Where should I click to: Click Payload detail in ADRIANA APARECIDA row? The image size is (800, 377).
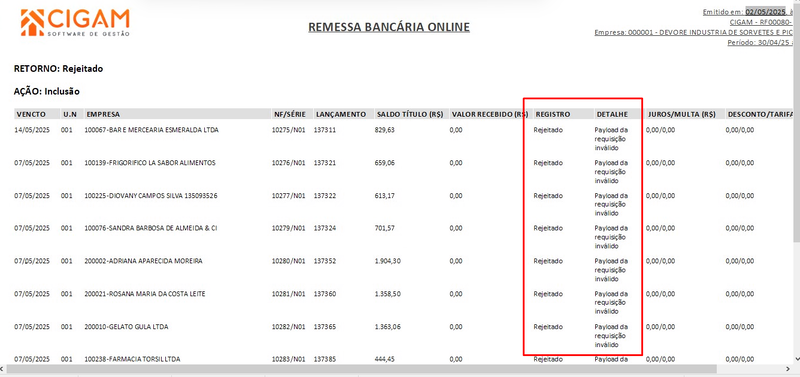[x=611, y=270]
